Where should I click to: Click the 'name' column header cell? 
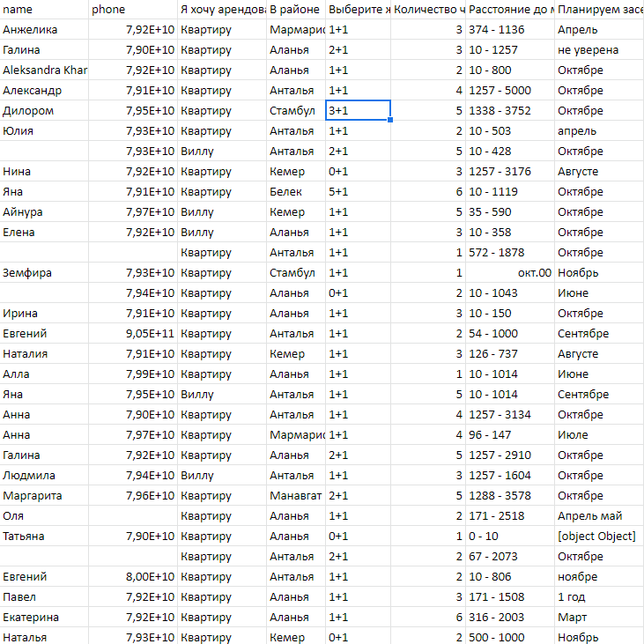coord(44,10)
